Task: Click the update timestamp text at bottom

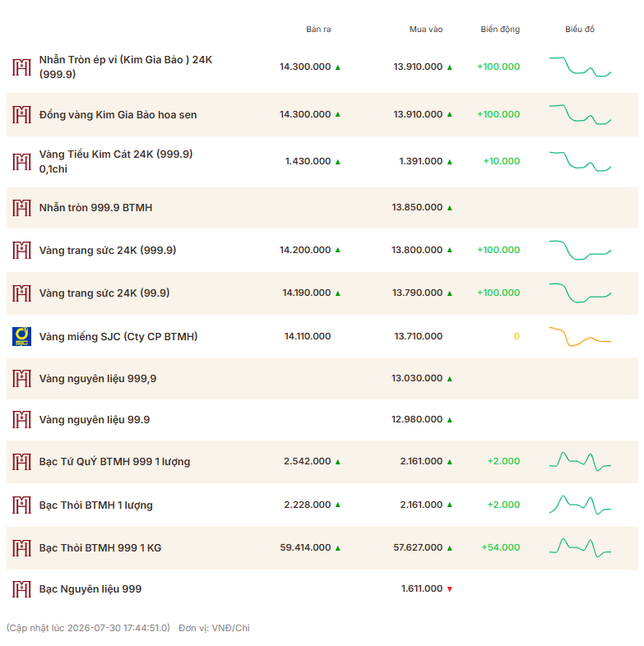Action: click(x=88, y=628)
